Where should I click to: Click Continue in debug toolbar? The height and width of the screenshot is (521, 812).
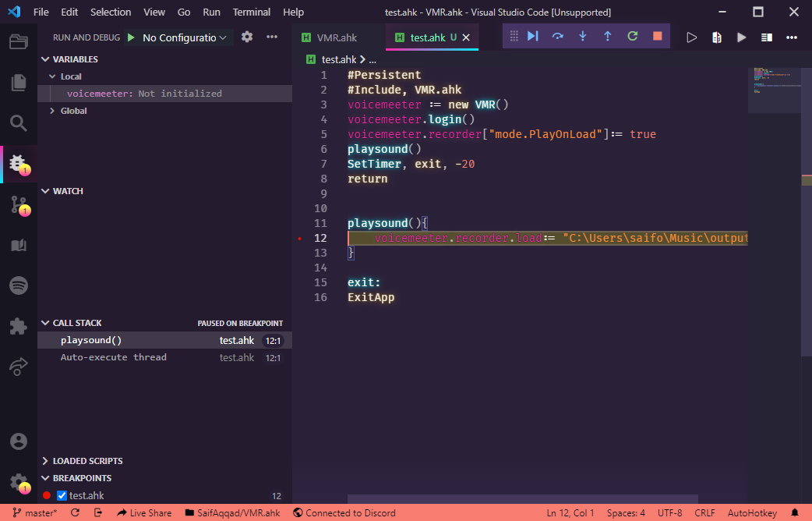[x=533, y=36]
